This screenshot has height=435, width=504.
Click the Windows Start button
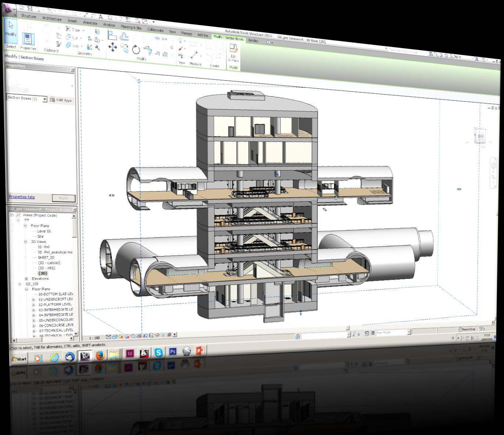tap(19, 359)
